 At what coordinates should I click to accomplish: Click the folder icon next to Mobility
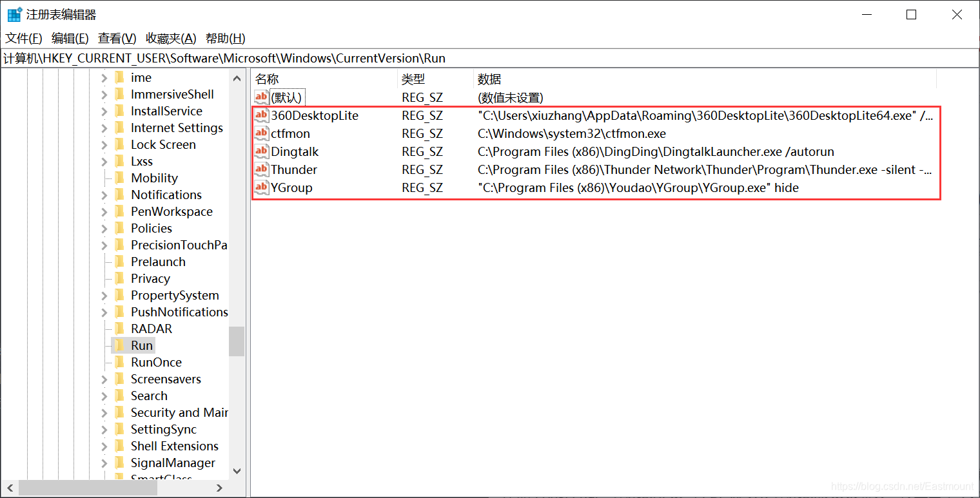(119, 178)
